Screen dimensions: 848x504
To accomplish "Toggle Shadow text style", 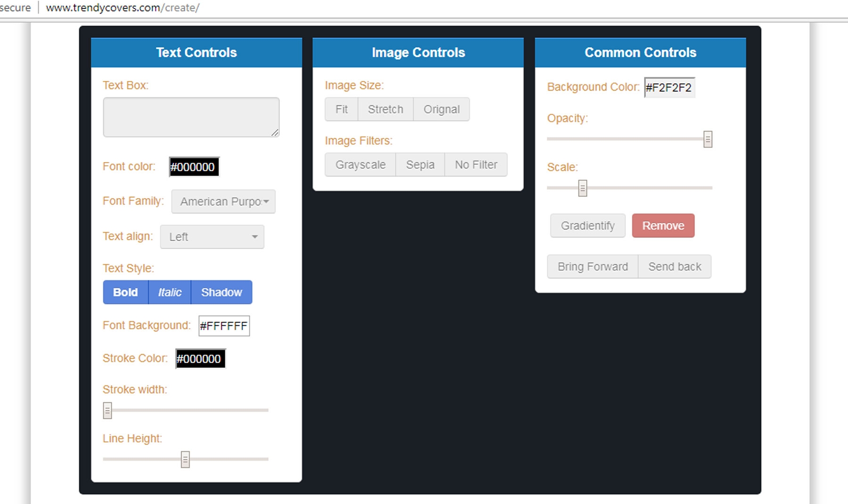I will tap(221, 292).
